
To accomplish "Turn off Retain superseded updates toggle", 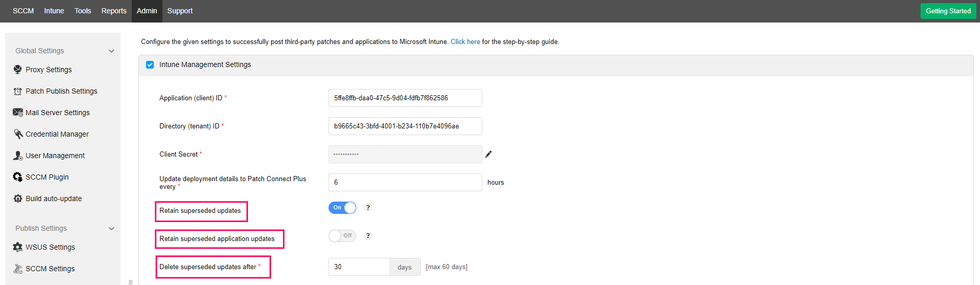I will pyautogui.click(x=342, y=208).
